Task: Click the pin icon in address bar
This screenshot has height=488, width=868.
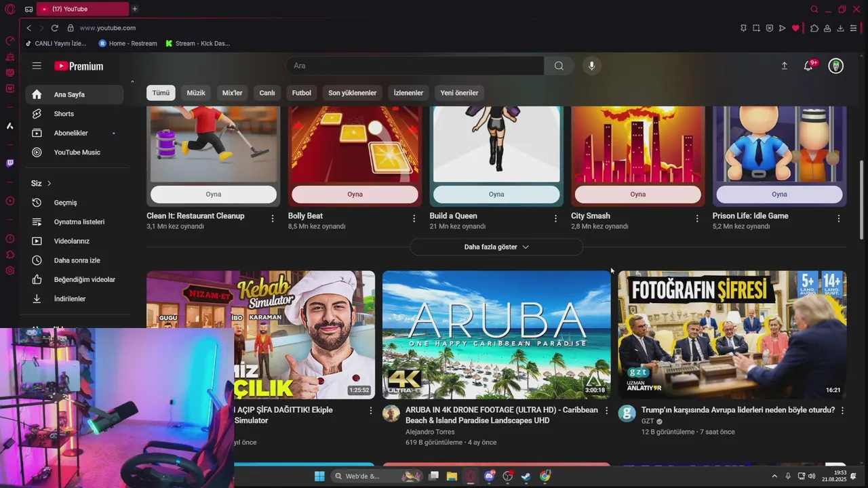Action: [743, 28]
